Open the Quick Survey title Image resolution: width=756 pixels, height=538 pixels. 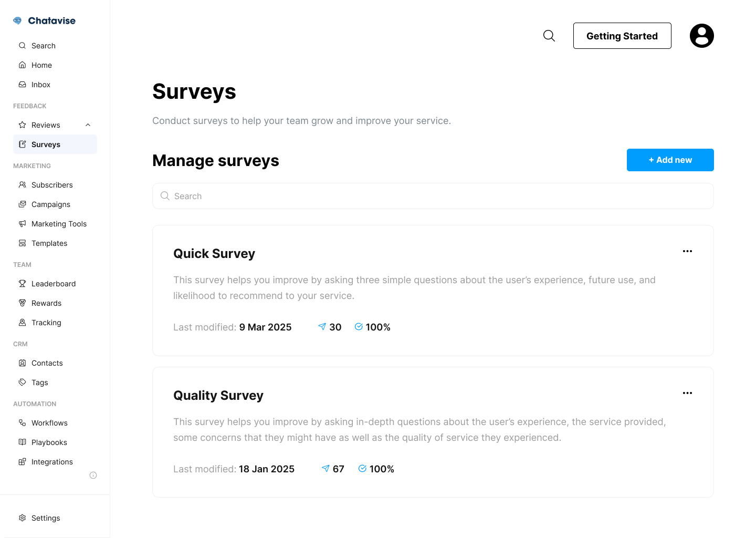point(214,254)
